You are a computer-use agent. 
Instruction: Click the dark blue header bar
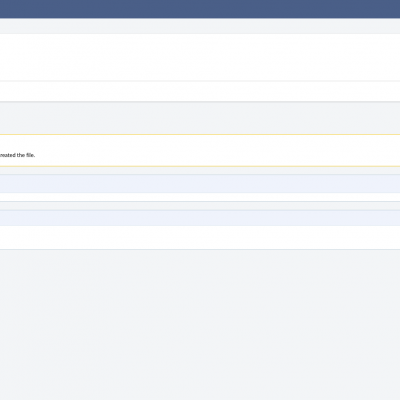(200, 9)
